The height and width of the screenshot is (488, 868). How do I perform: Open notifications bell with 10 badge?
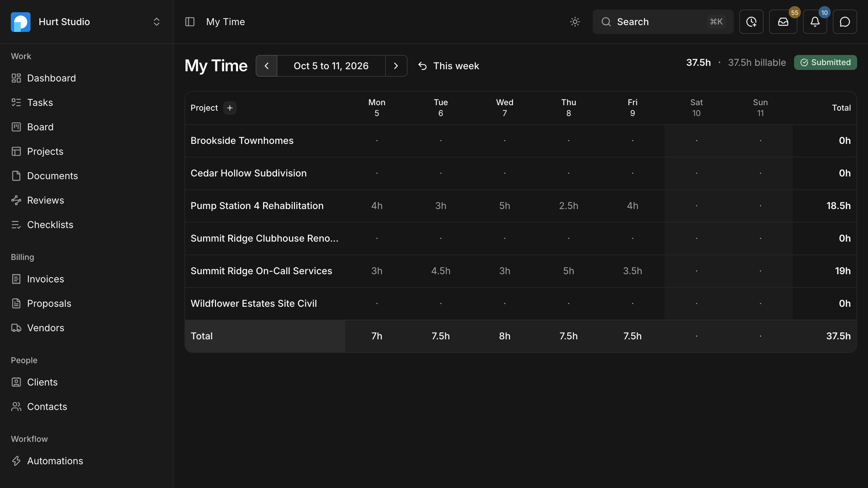tap(815, 22)
